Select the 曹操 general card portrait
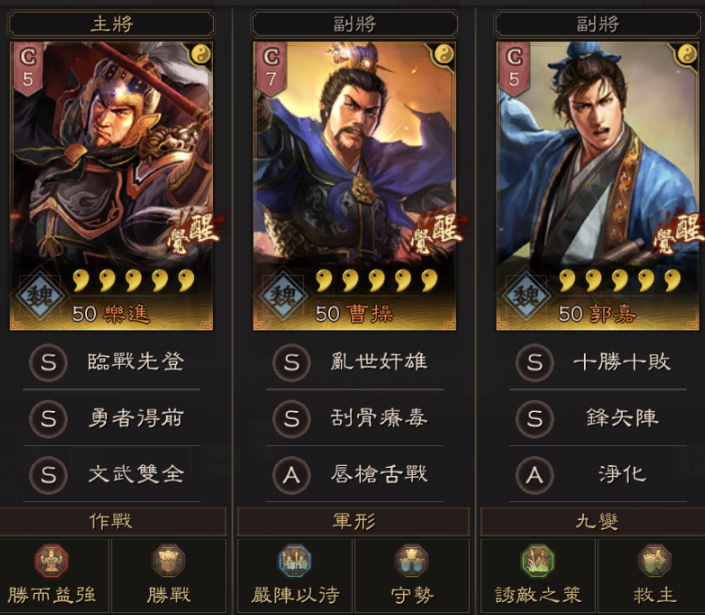Viewport: 705px width, 615px height. pos(354,186)
